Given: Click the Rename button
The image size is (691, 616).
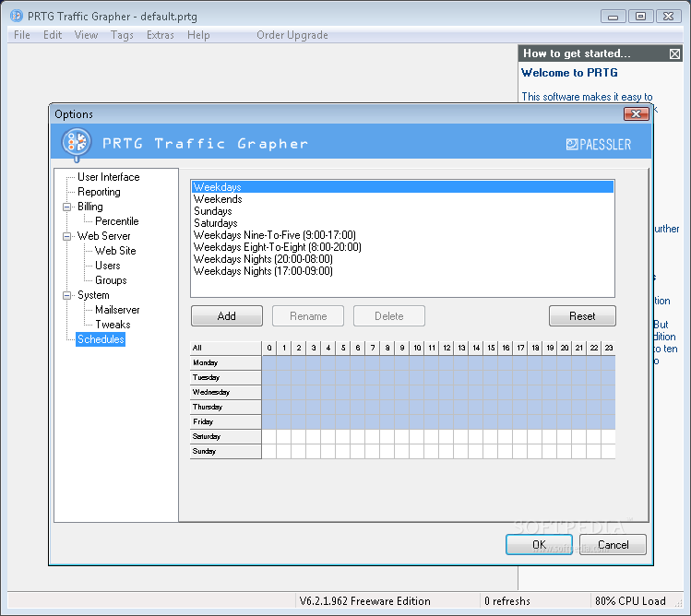Looking at the screenshot, I should click(x=308, y=316).
